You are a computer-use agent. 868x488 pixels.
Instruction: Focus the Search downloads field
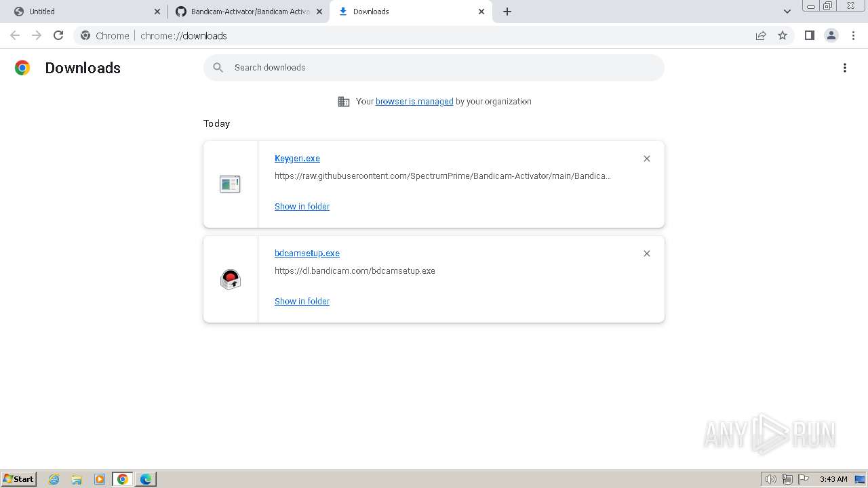click(434, 68)
